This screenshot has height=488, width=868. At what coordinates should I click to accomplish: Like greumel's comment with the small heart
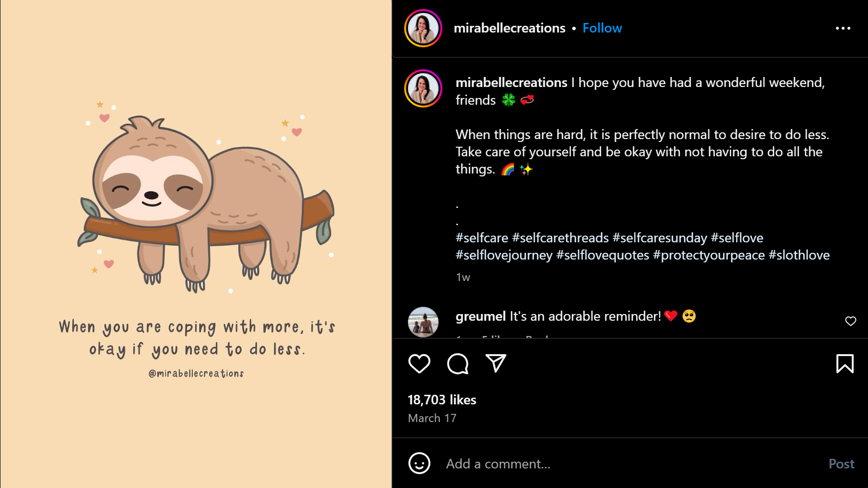click(x=851, y=321)
